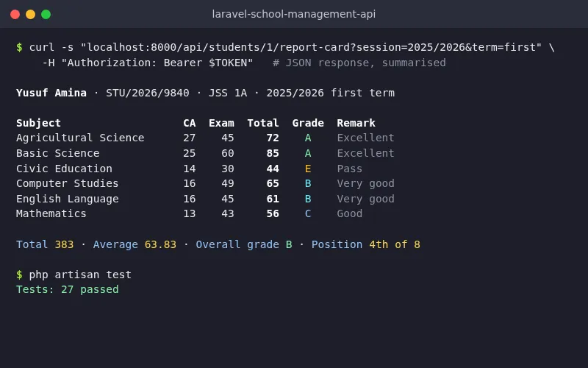Click Agricultural Science total 72
Image resolution: width=588 pixels, height=368 pixels.
tap(273, 138)
